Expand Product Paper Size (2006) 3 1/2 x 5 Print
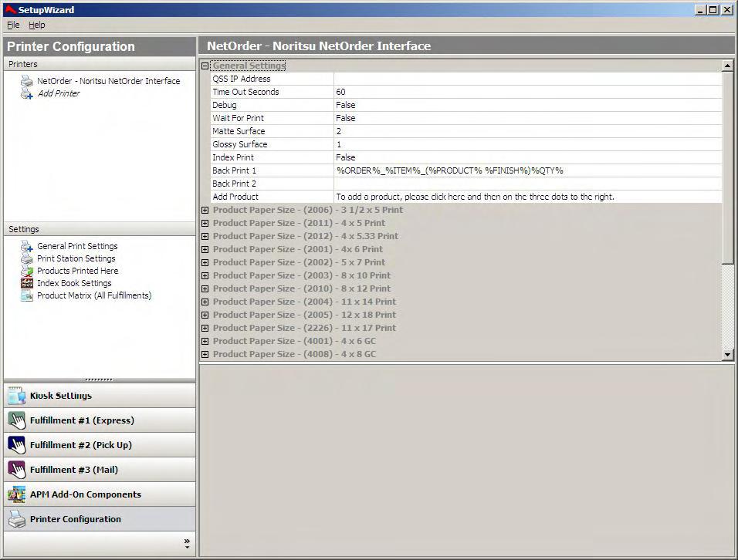The width and height of the screenshot is (738, 560). (x=205, y=210)
